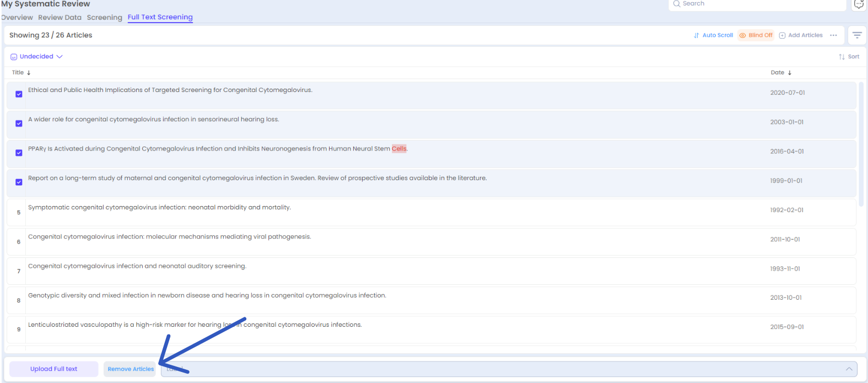Expand the Undecided status dropdown
Image resolution: width=868 pixels, height=383 pixels.
(x=37, y=57)
